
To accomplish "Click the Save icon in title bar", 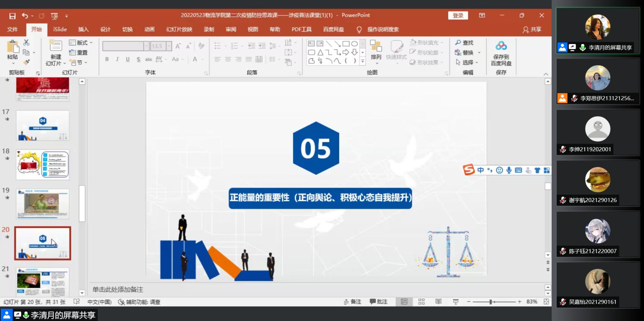I will (13, 16).
